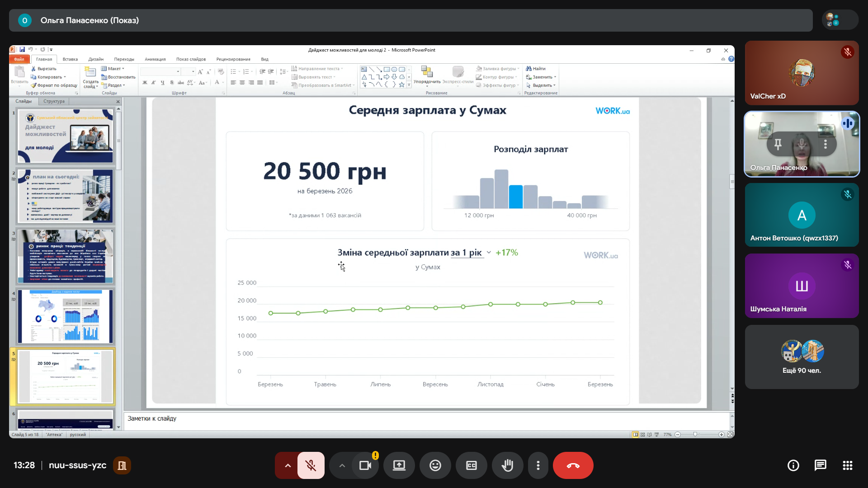Screen dimensions: 868x488
Task: Select slide 4 thumbnail in the panel
Action: tap(66, 316)
